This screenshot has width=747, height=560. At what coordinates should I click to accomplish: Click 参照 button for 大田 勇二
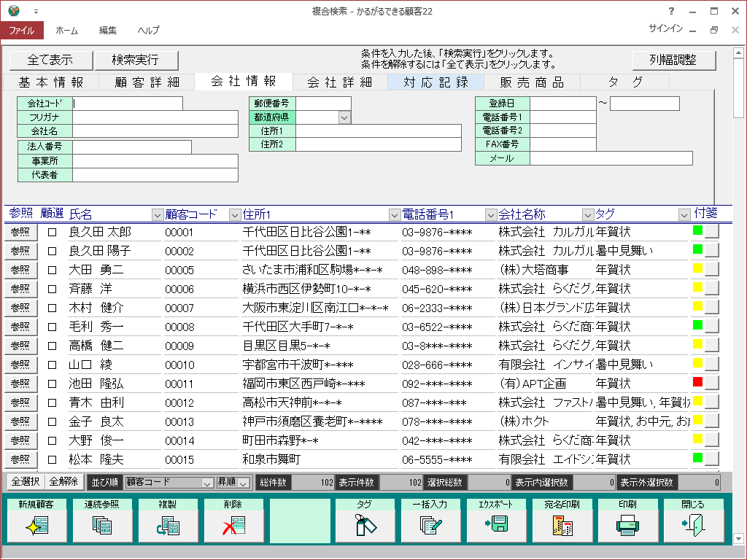[20, 270]
